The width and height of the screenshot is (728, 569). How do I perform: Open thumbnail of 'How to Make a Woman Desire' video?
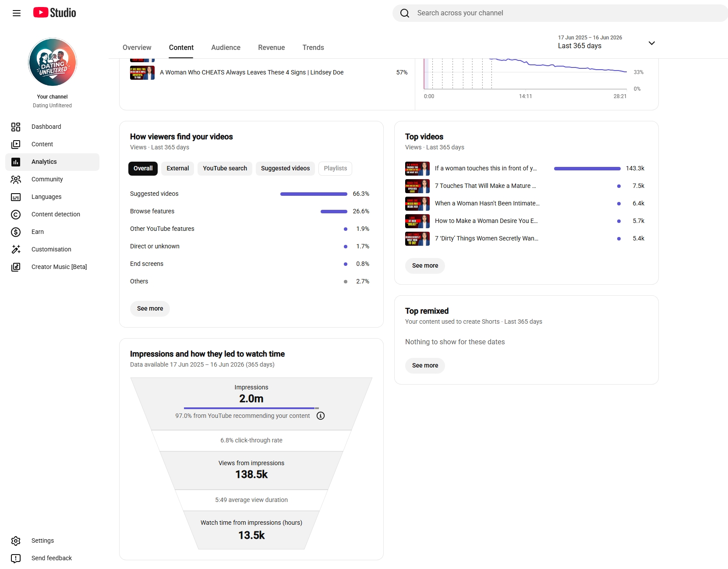click(x=417, y=221)
